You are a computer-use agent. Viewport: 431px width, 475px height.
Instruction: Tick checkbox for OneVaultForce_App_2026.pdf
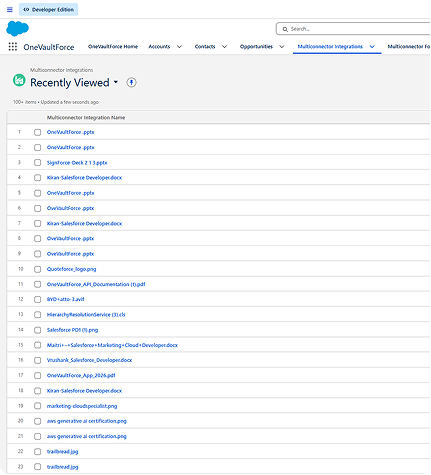pyautogui.click(x=37, y=376)
